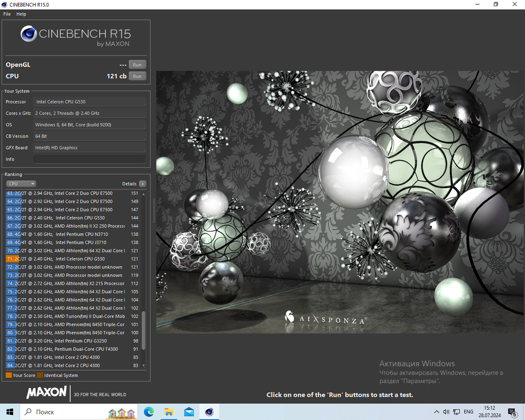525x420 pixels.
Task: Click the Processor field Intel Celeron CPU G530
Action: pos(90,101)
